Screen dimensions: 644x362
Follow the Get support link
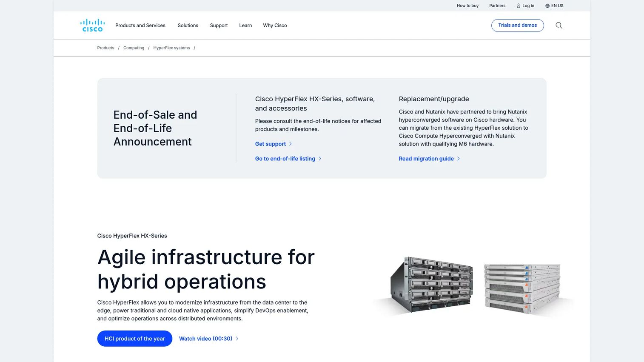coord(271,144)
